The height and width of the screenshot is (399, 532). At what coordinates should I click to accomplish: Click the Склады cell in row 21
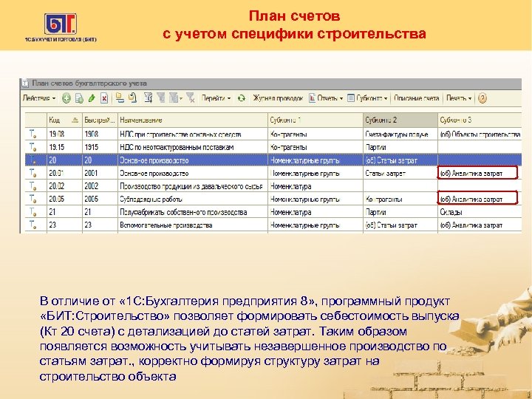coord(480,212)
